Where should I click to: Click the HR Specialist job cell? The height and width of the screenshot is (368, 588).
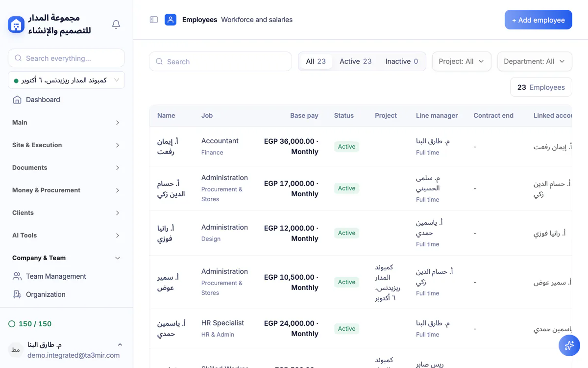click(222, 323)
